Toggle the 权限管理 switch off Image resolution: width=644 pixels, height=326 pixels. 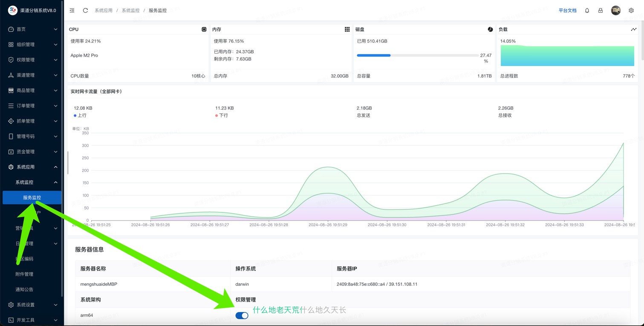point(242,315)
